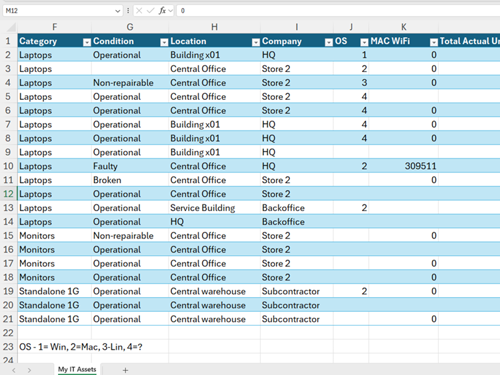
Task: Open the Condition column filter dropdown
Action: (164, 42)
